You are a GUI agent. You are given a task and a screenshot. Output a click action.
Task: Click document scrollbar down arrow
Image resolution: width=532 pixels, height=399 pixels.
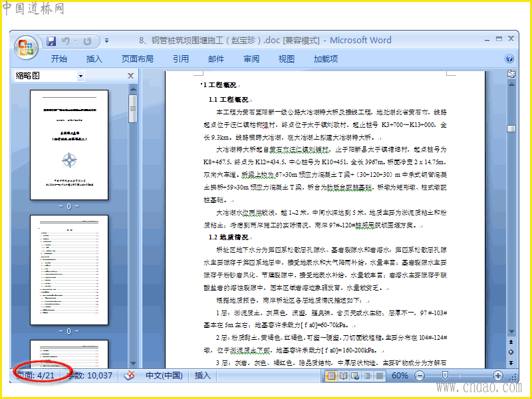[x=511, y=331]
